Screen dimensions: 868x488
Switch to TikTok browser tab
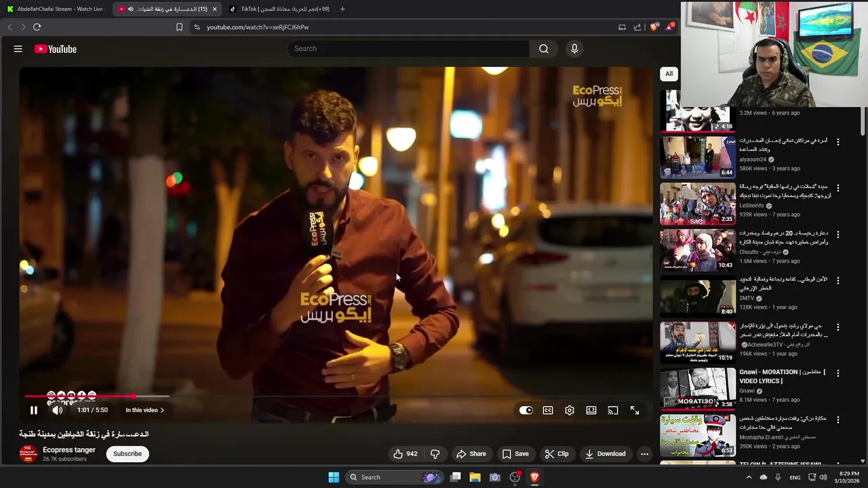pos(278,9)
